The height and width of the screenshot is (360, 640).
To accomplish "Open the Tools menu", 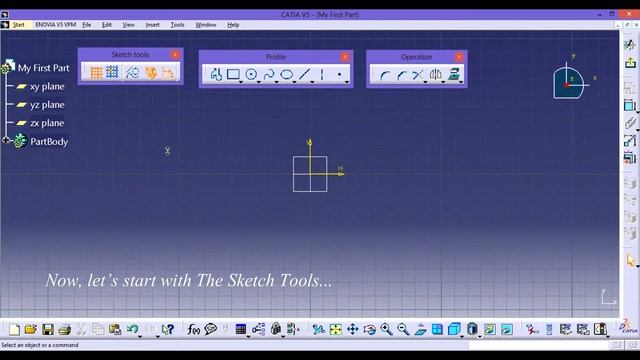I will click(x=177, y=25).
